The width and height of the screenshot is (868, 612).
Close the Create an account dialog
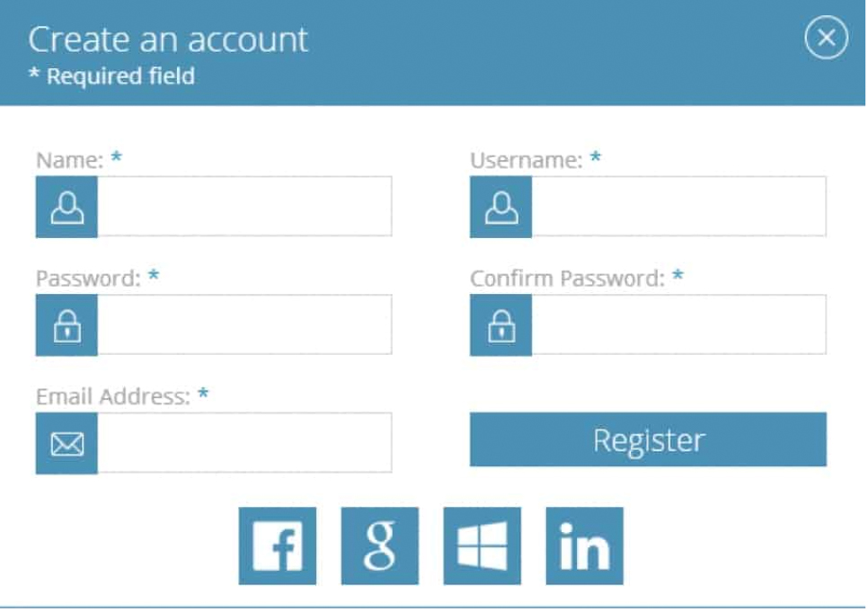(x=826, y=39)
